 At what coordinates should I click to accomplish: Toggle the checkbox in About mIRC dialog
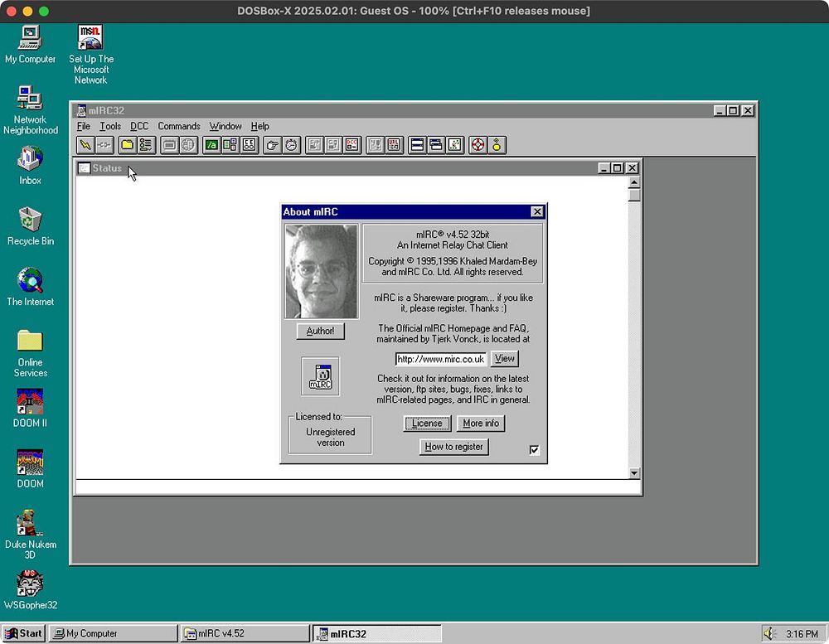[x=534, y=450]
